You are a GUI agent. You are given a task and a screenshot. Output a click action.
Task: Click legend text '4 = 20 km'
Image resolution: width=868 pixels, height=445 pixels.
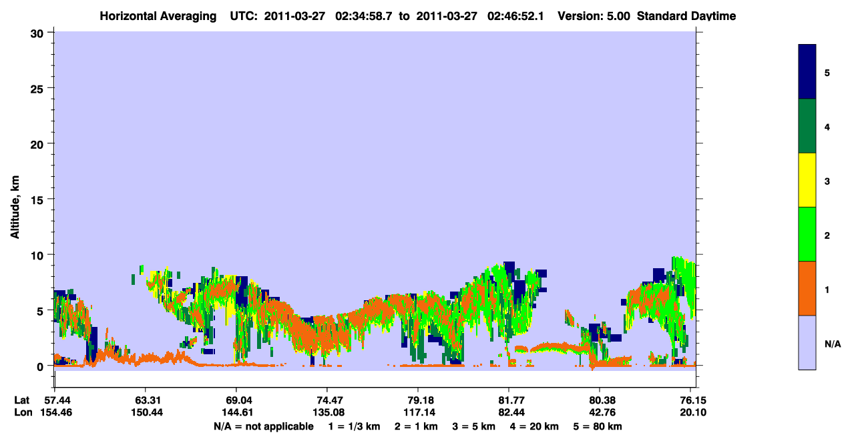[x=534, y=426]
